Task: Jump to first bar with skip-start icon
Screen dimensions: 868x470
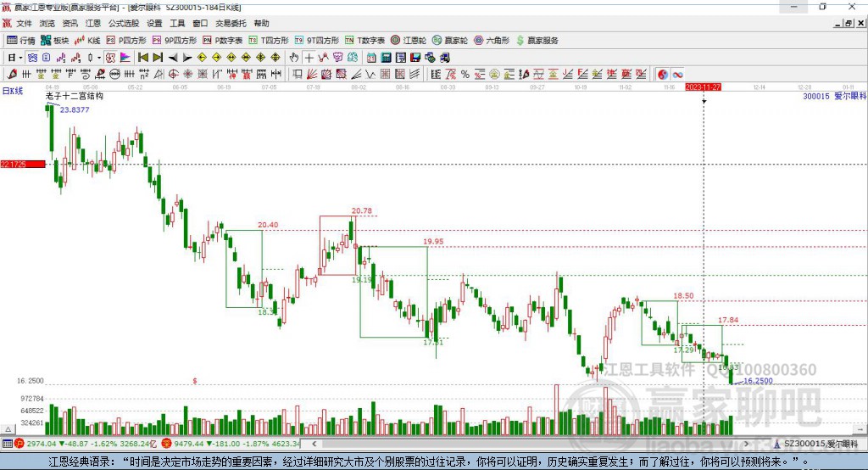Action: [x=143, y=58]
